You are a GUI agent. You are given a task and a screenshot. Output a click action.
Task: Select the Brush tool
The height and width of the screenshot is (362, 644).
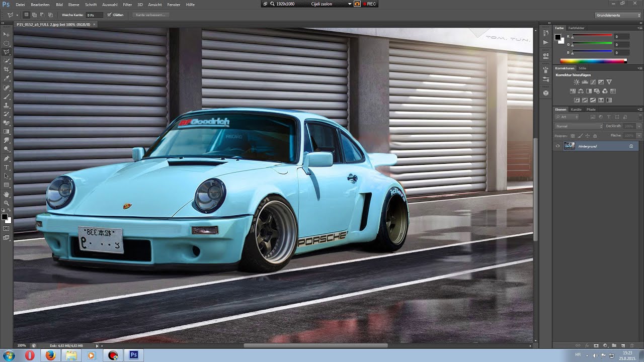7,96
